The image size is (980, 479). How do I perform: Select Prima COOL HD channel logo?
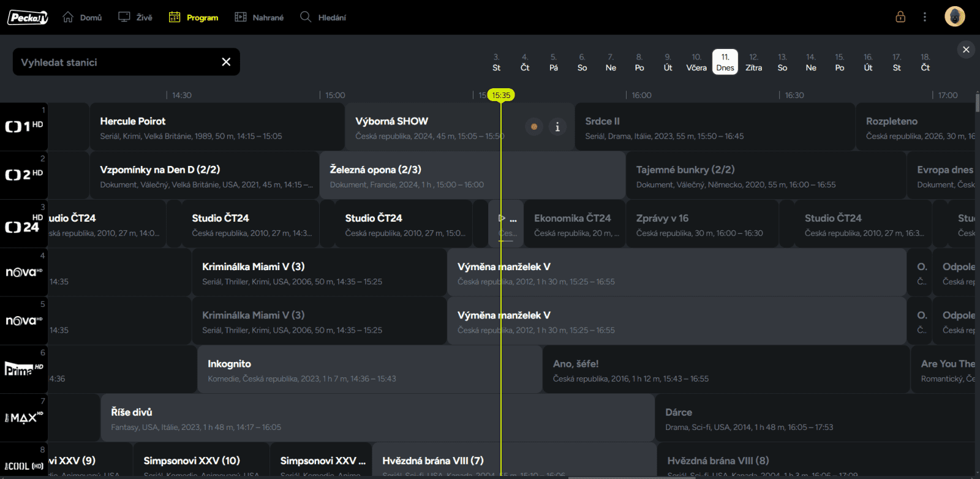click(24, 461)
